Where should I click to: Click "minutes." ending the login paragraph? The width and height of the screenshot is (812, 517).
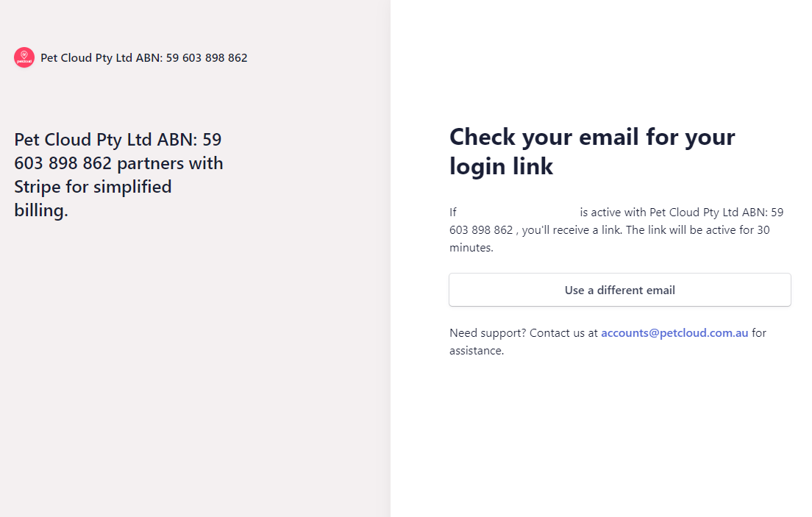click(471, 248)
